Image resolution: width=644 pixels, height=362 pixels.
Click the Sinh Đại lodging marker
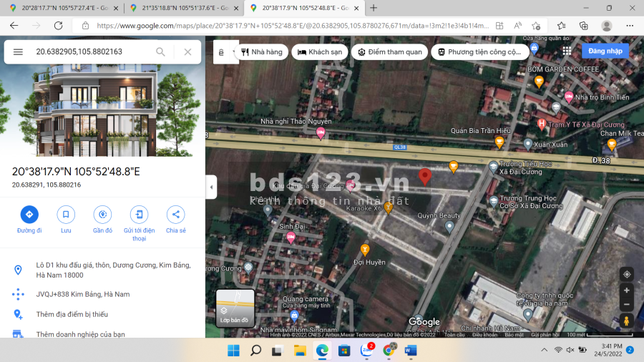point(291,238)
